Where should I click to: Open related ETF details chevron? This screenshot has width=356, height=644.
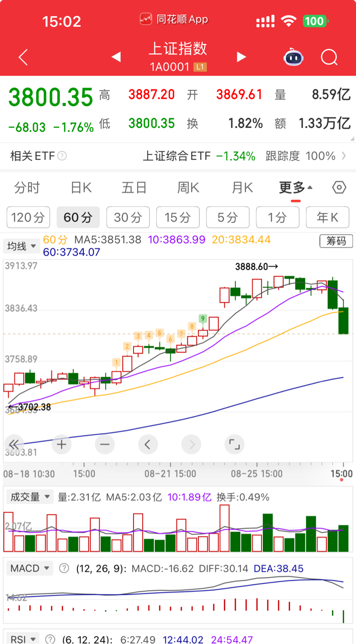(343, 156)
